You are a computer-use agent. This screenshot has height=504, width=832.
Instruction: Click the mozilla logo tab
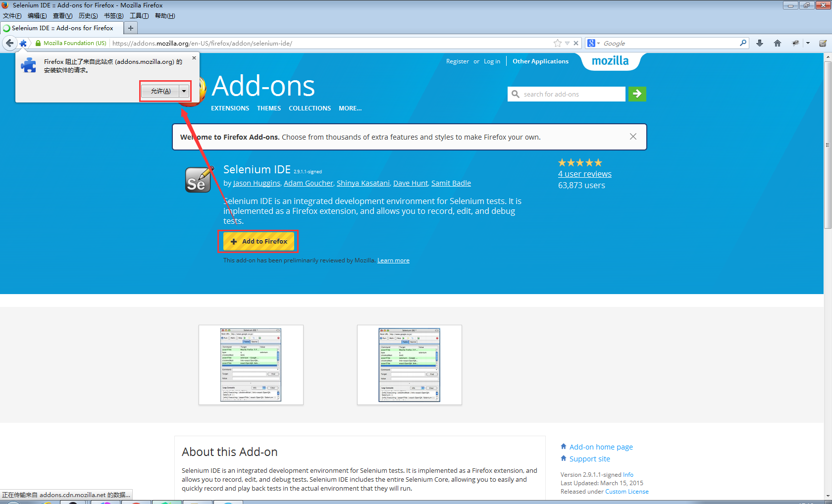(x=610, y=61)
